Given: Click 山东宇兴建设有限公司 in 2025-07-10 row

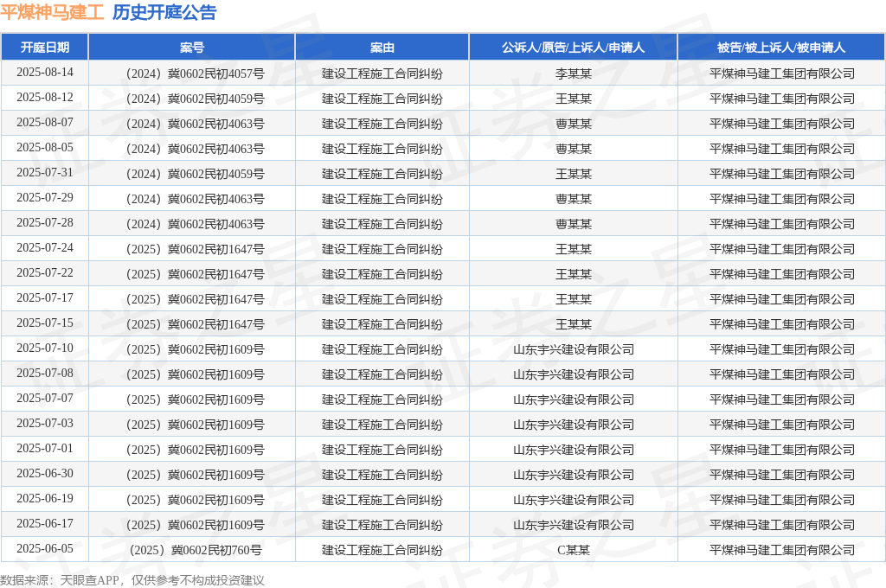Looking at the screenshot, I should point(573,349).
